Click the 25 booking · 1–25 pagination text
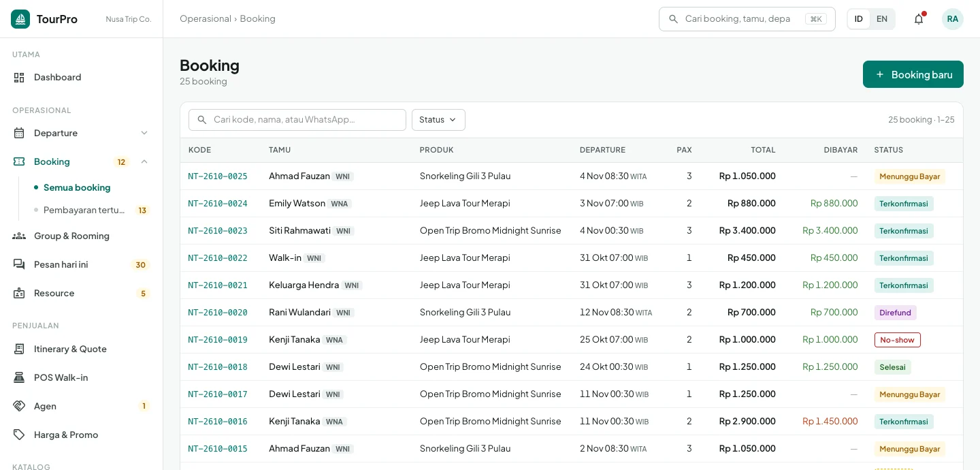 (921, 120)
